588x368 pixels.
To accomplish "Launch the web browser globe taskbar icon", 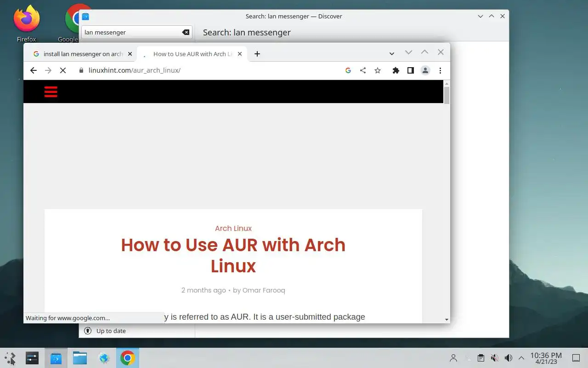I will pyautogui.click(x=104, y=358).
